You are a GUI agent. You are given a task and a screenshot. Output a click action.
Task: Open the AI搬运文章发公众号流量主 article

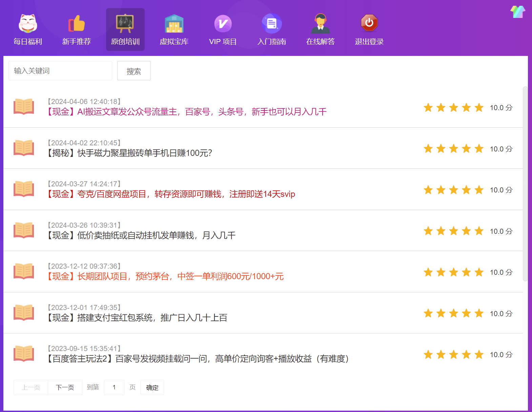tap(186, 112)
